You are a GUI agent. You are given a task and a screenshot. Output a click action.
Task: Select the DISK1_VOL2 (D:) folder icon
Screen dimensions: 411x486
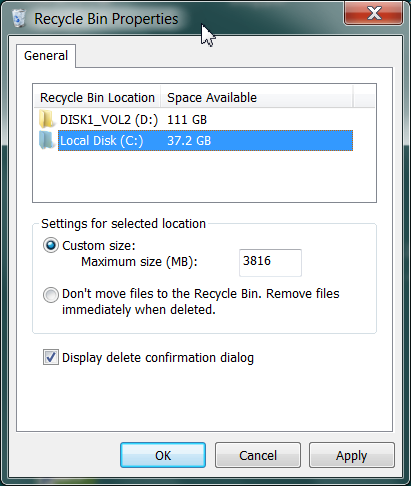tap(46, 119)
